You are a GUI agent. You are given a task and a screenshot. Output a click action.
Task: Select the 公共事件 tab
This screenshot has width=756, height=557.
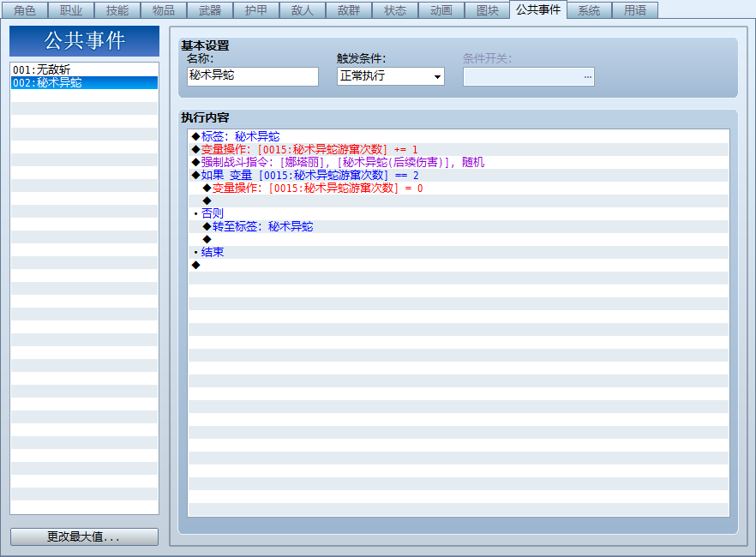click(538, 9)
